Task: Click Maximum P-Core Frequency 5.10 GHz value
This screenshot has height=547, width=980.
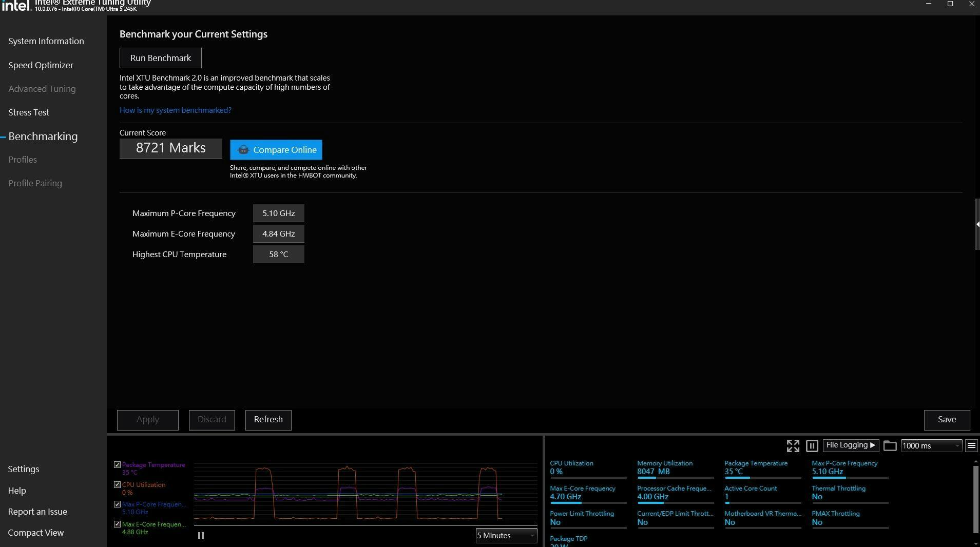Action: [279, 213]
